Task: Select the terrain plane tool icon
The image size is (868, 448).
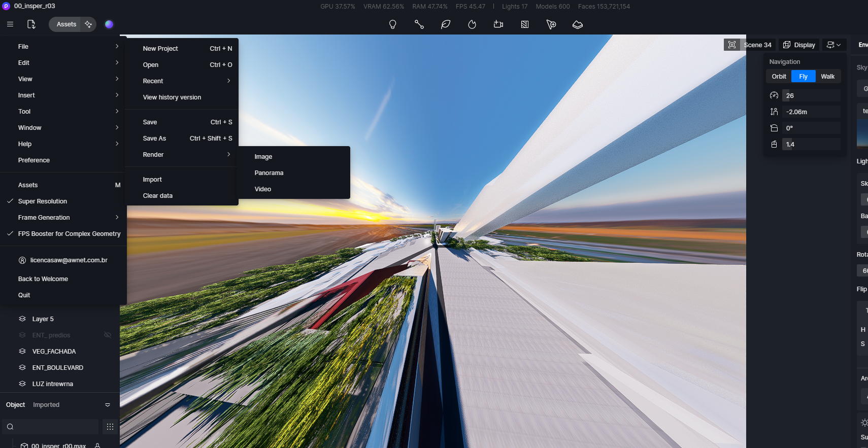Action: (x=578, y=24)
